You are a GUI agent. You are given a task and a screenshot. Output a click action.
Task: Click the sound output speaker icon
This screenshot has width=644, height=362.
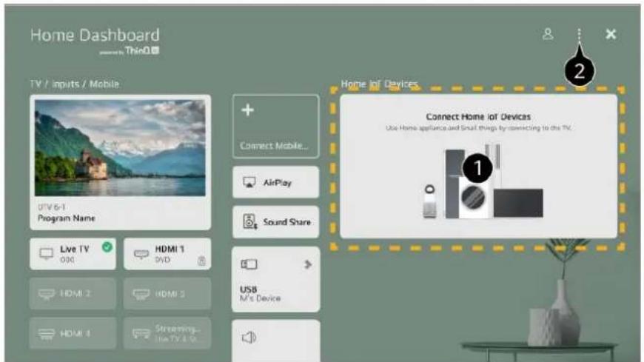[x=249, y=338]
